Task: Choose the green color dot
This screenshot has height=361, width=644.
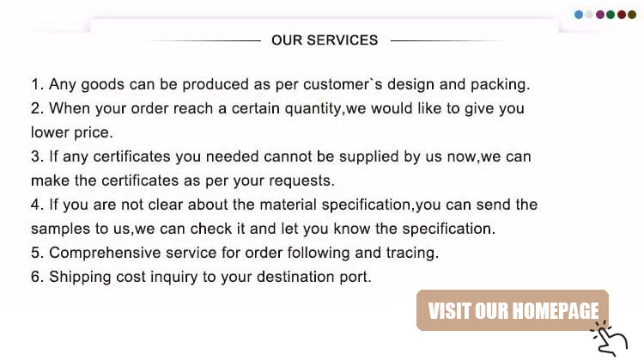Action: pos(611,15)
